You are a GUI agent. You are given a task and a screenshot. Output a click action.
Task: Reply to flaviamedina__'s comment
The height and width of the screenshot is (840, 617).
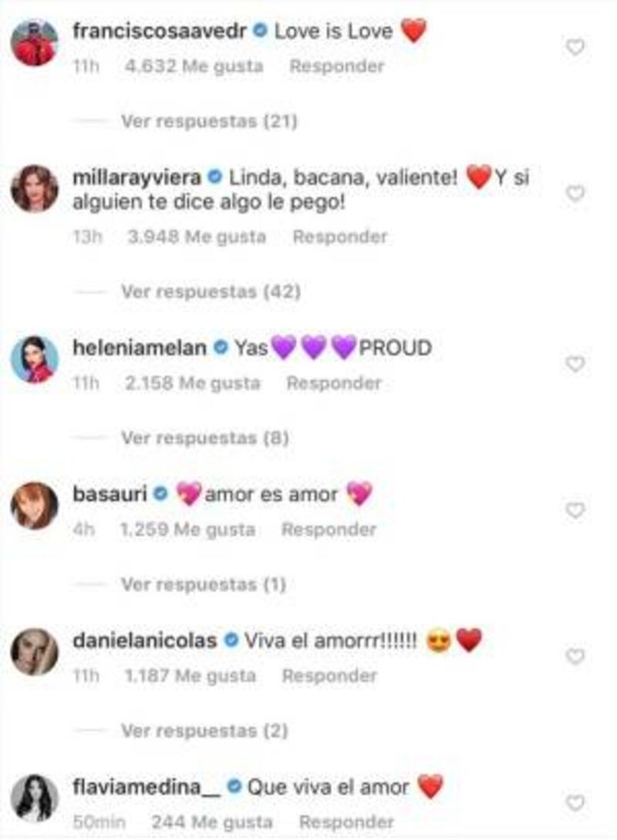(x=346, y=822)
